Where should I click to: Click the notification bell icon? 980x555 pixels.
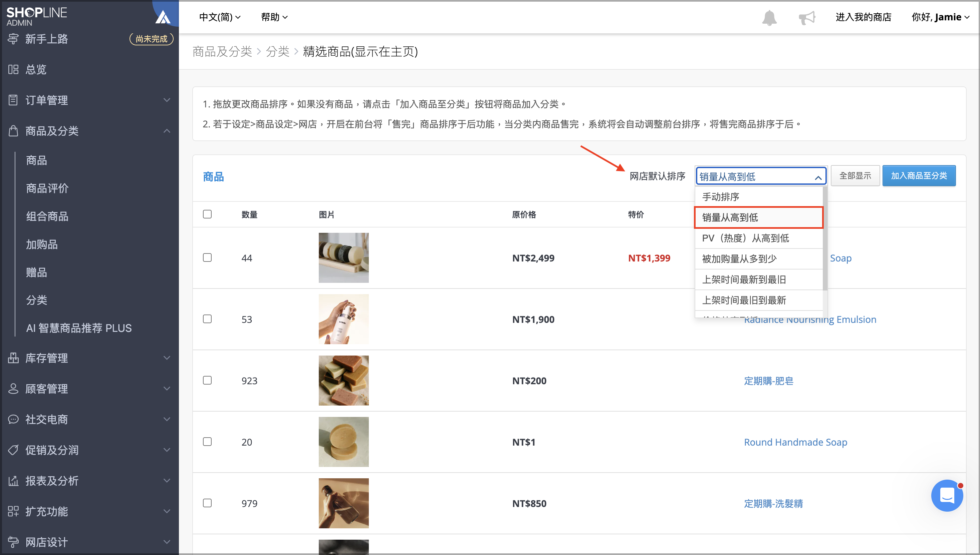769,18
